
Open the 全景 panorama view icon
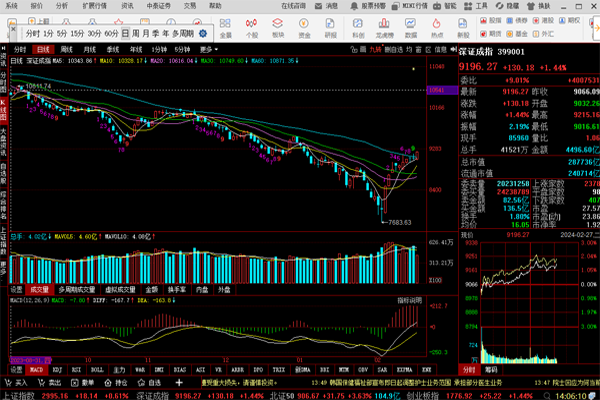pyautogui.click(x=225, y=28)
